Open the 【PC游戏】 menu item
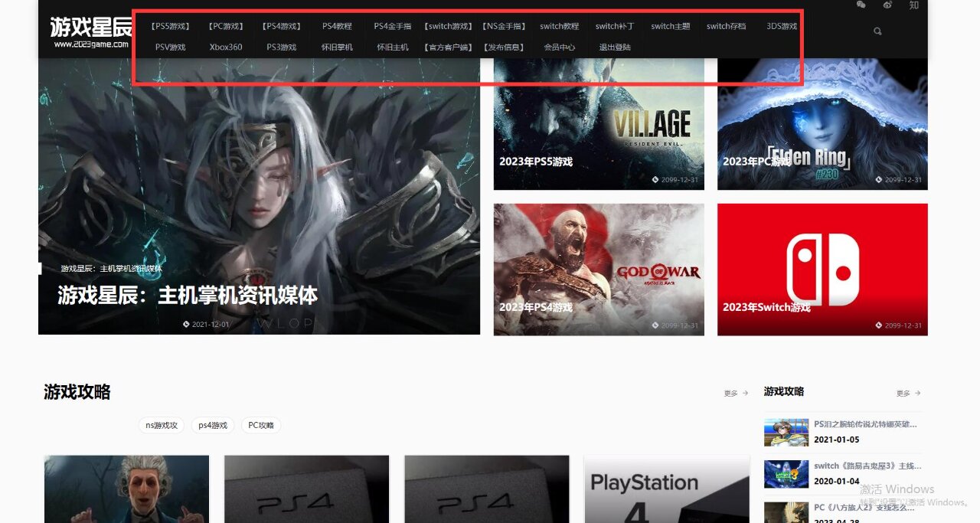Screen dimensions: 980x523 pyautogui.click(x=226, y=26)
